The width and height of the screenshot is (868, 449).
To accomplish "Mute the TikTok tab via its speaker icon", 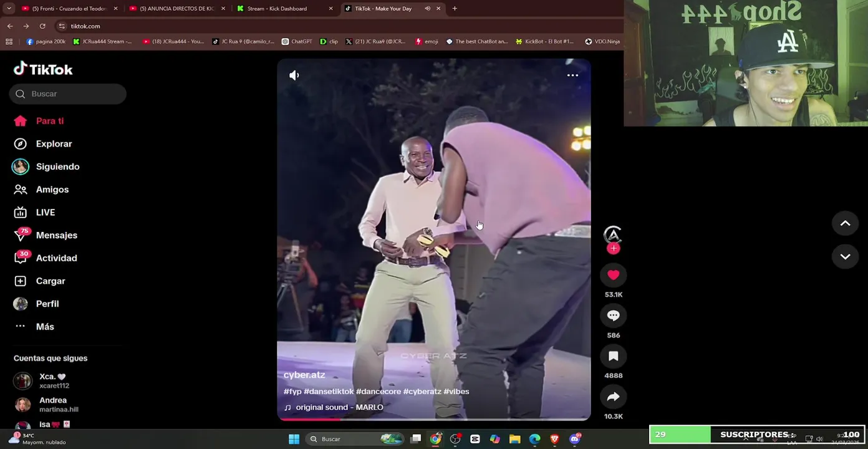I will pyautogui.click(x=428, y=9).
